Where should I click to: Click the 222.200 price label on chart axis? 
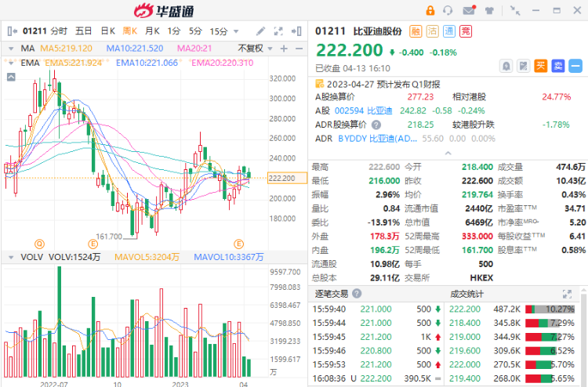point(287,179)
